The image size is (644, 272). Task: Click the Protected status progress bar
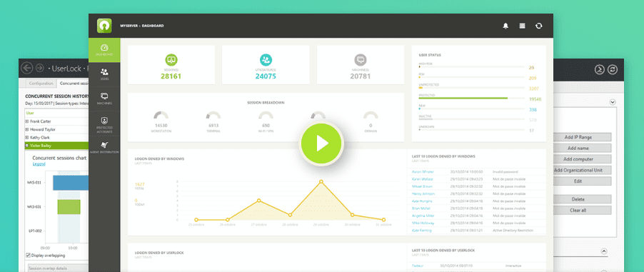coord(471,99)
